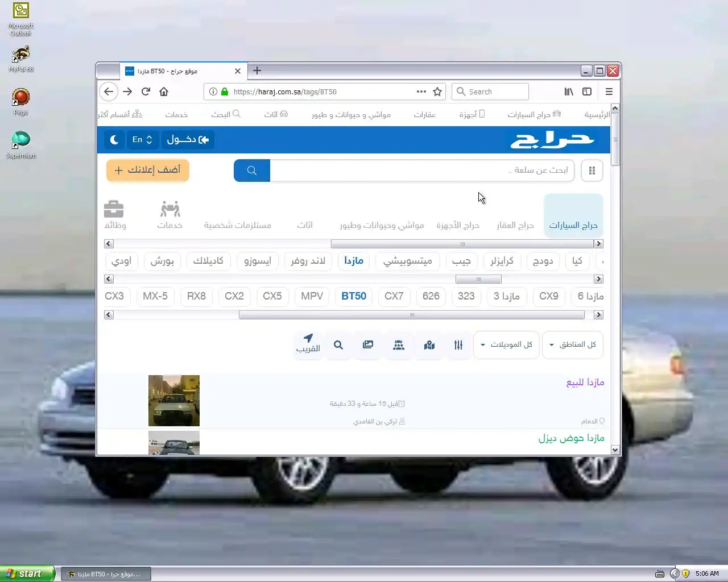Show site information icon in address bar

(x=213, y=92)
